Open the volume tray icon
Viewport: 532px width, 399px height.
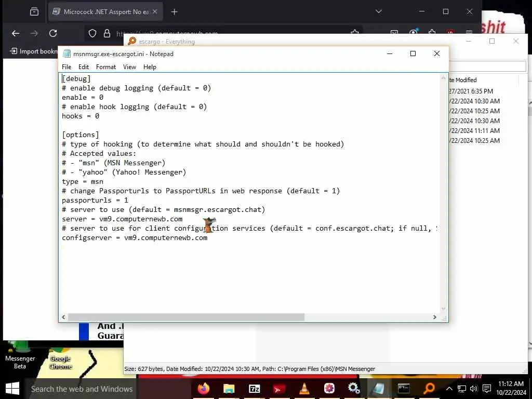474,389
